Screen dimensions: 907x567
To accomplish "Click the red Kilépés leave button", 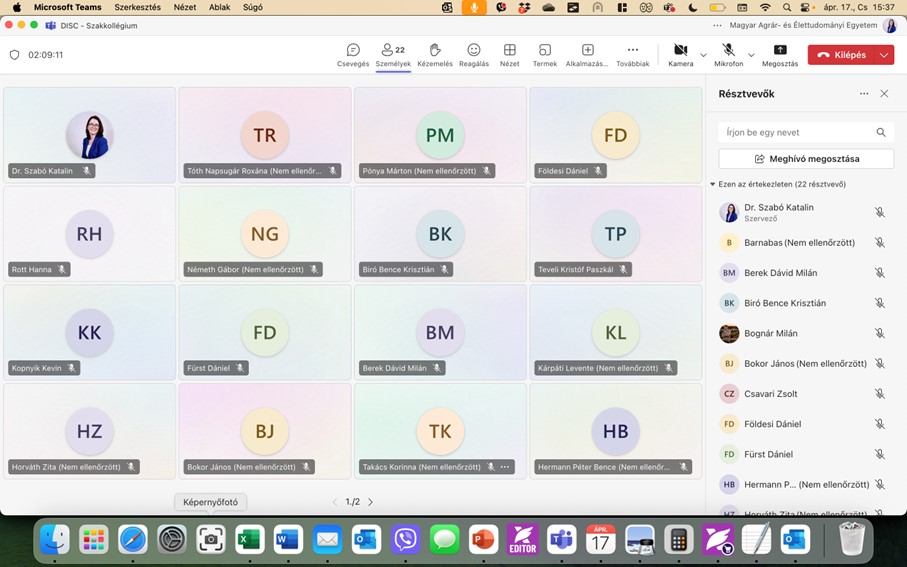I will (x=841, y=55).
